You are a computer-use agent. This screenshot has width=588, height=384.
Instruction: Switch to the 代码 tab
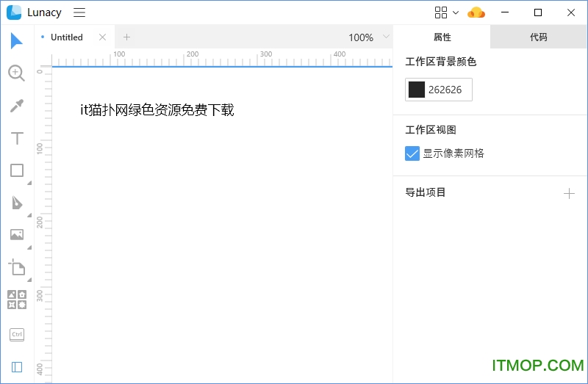539,37
